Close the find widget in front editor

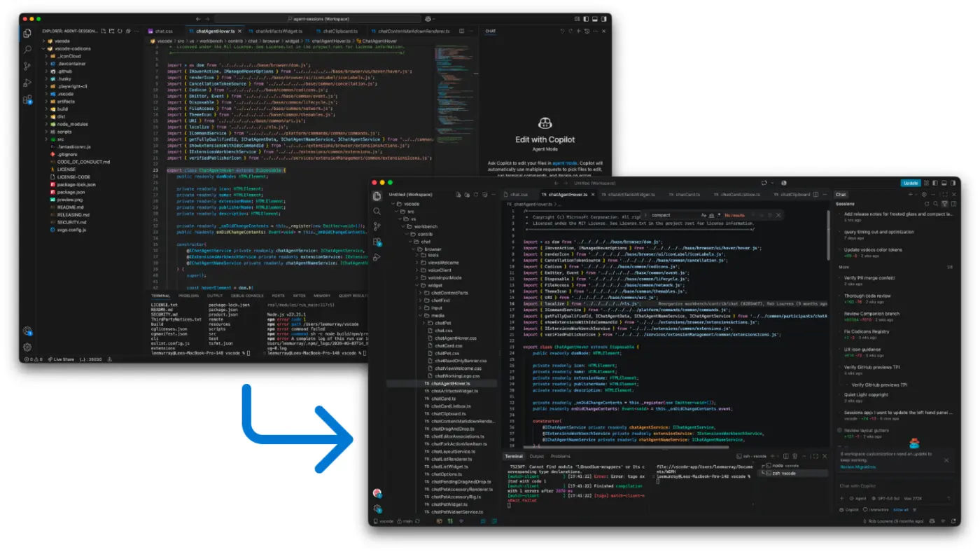[x=778, y=215]
